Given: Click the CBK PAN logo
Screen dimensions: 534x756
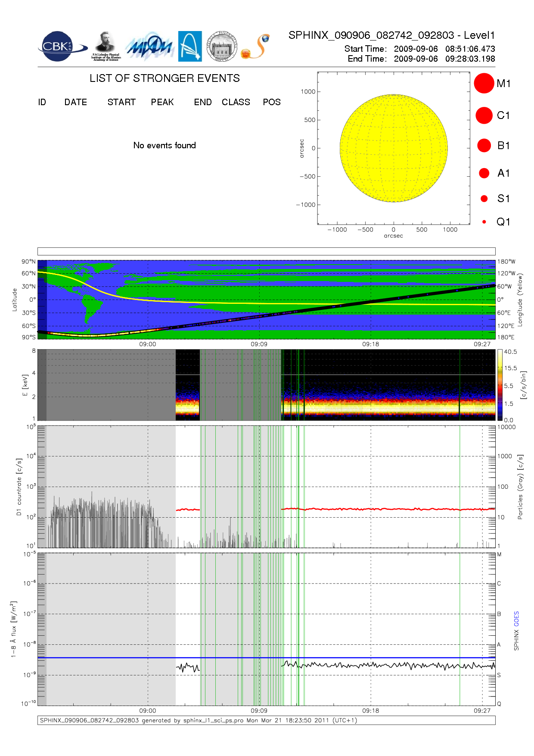Looking at the screenshot, I should point(60,47).
